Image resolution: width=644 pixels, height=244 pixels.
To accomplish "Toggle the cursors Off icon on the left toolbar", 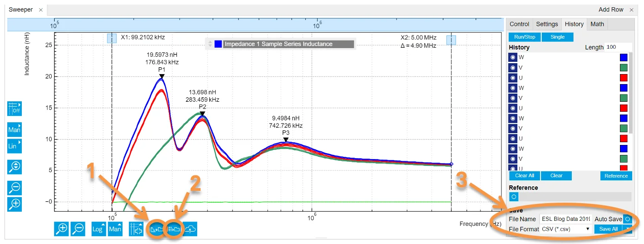I will point(15,109).
